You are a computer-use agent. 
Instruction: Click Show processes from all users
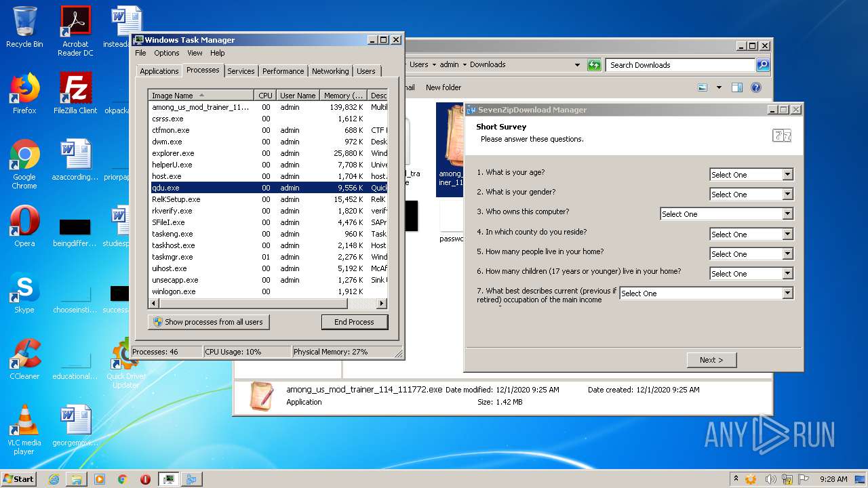pyautogui.click(x=209, y=322)
